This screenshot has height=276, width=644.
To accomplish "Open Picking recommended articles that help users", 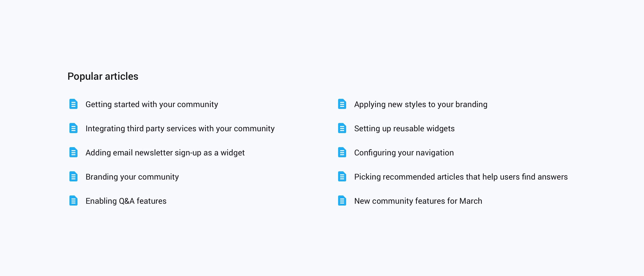I will point(461,177).
